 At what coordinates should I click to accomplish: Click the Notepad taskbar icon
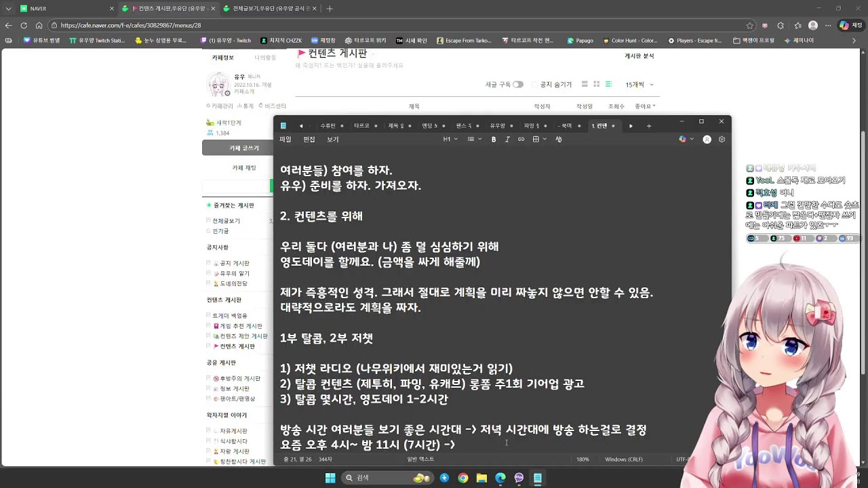click(537, 478)
